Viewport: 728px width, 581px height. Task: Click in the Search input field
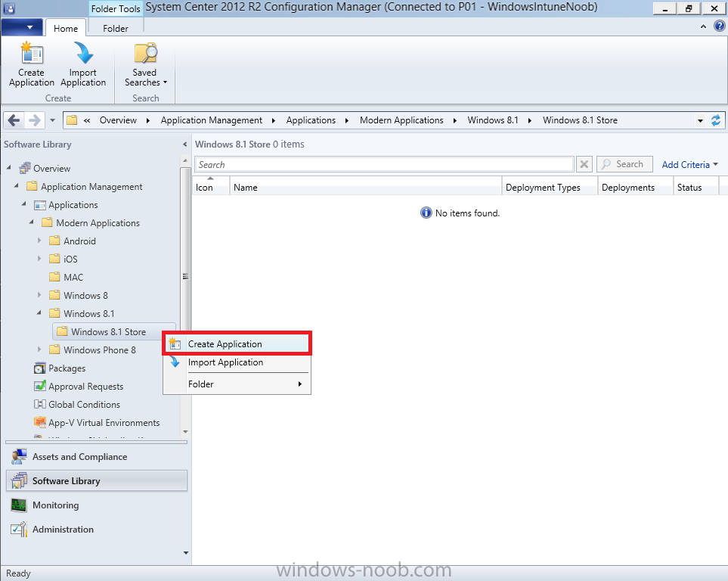tap(385, 164)
